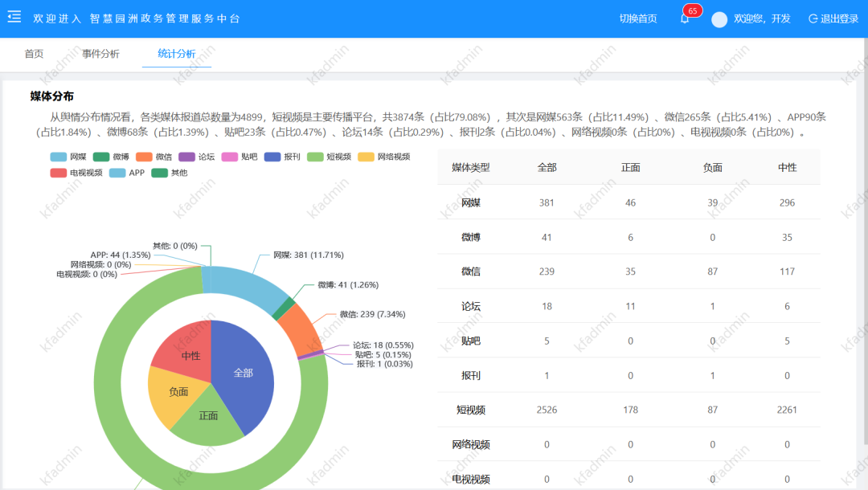This screenshot has height=490, width=868.
Task: Click the 短视频 count 2526 in the table
Action: pos(547,410)
